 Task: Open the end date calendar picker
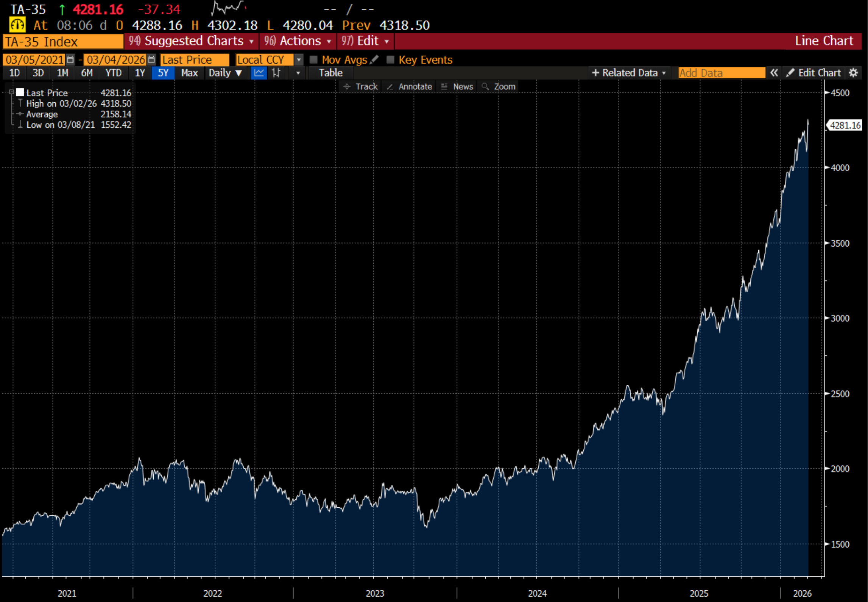click(151, 59)
